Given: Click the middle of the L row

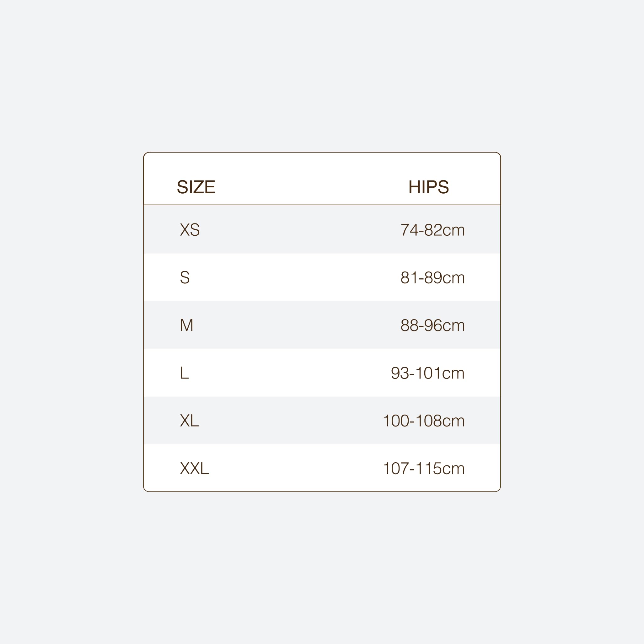Looking at the screenshot, I should [322, 373].
